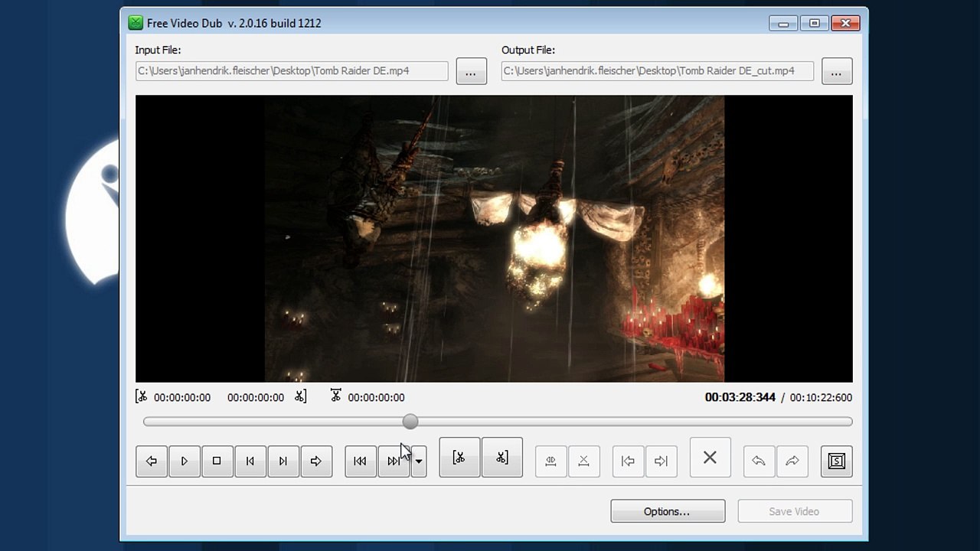Go to selection start marker
Image resolution: width=980 pixels, height=551 pixels.
(x=628, y=461)
